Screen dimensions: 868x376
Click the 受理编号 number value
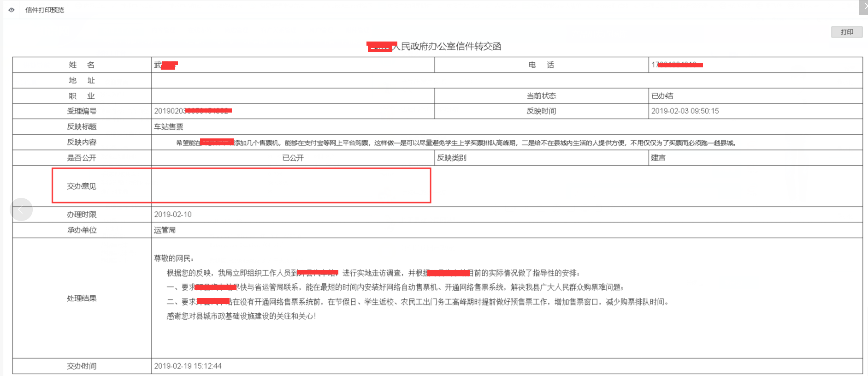pyautogui.click(x=193, y=111)
